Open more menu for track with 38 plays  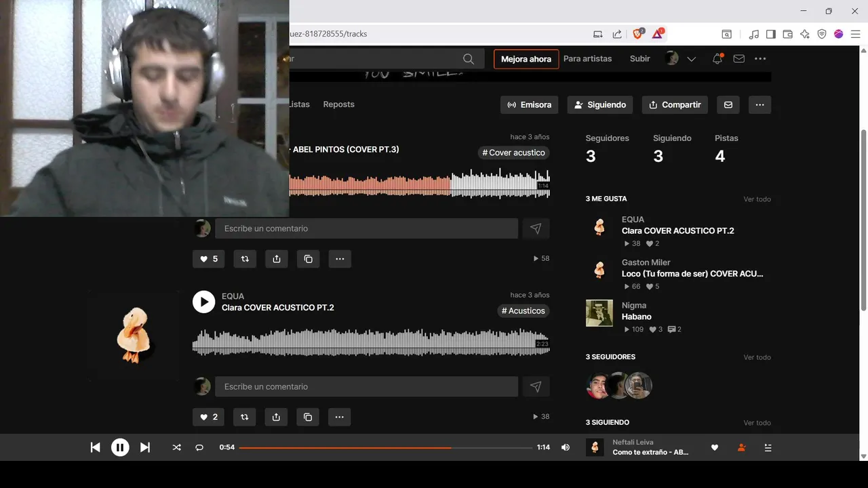340,417
